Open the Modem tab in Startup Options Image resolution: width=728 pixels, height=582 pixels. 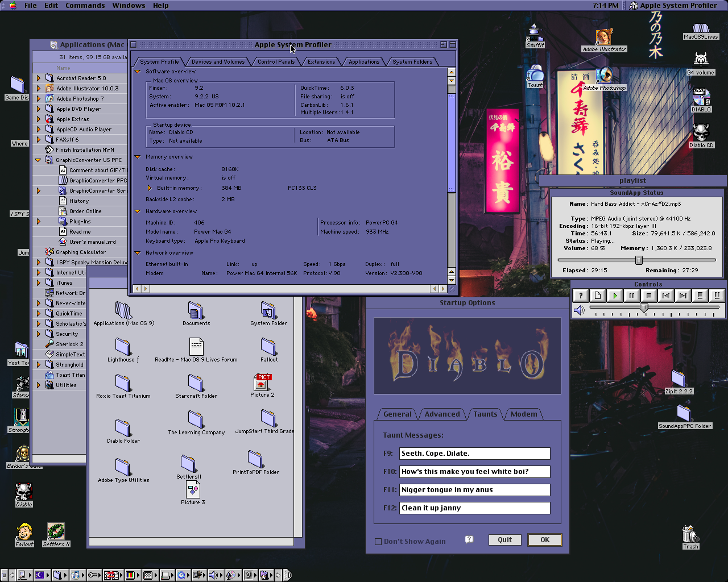(524, 414)
